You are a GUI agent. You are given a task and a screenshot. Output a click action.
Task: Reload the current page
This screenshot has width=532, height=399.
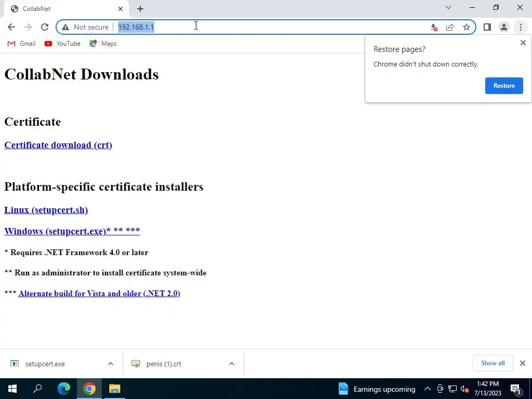coord(45,27)
